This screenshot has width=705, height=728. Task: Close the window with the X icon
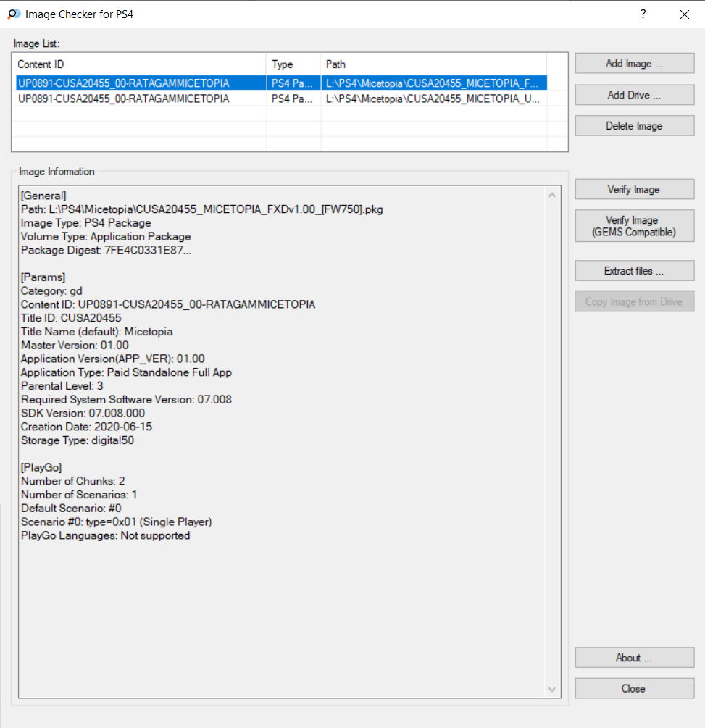(x=684, y=14)
